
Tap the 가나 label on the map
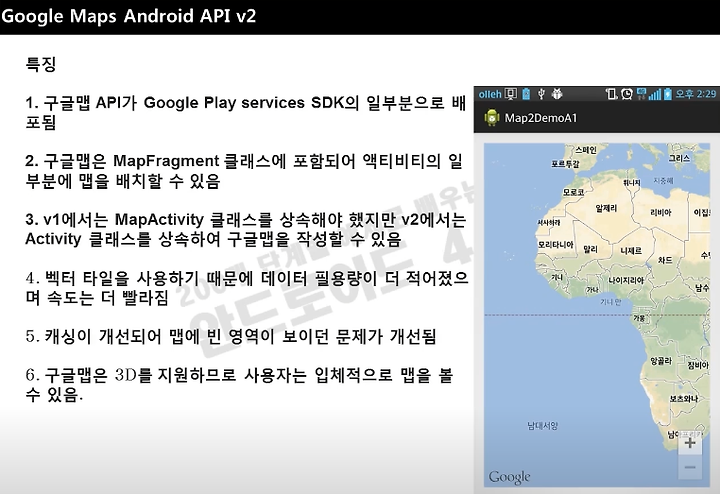tap(592, 290)
